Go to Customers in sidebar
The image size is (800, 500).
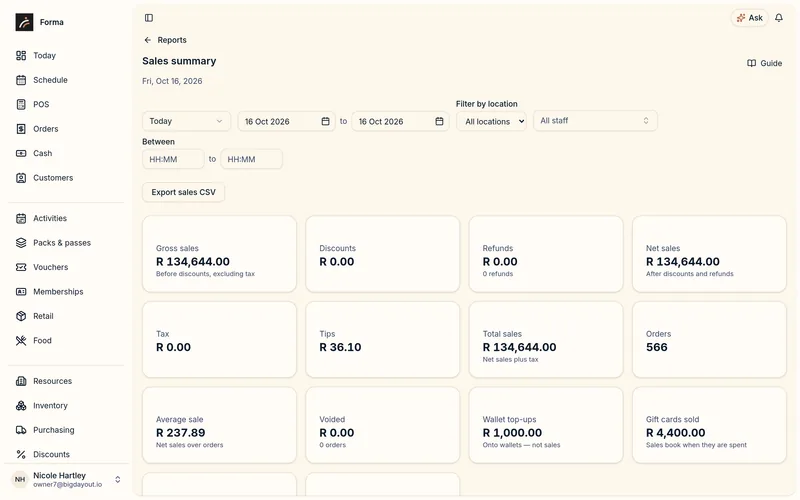coord(53,178)
